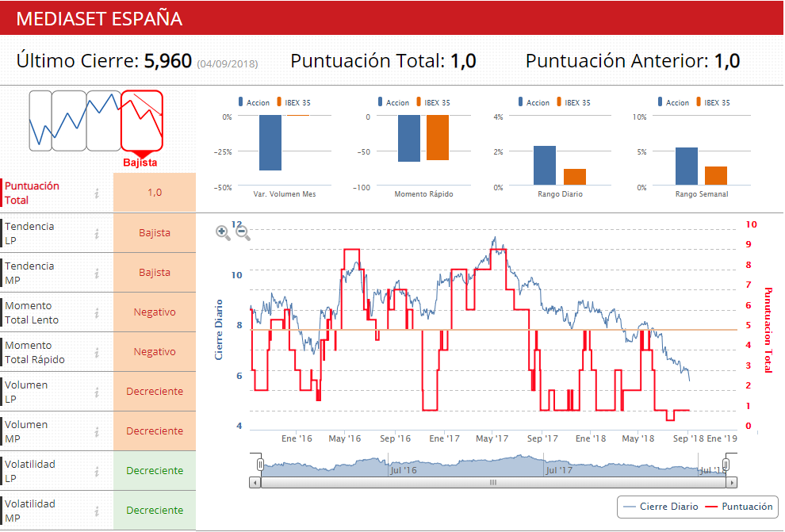The width and height of the screenshot is (785, 532).
Task: Click the MEDIASET ESPAÑA header title
Action: pyautogui.click(x=99, y=18)
